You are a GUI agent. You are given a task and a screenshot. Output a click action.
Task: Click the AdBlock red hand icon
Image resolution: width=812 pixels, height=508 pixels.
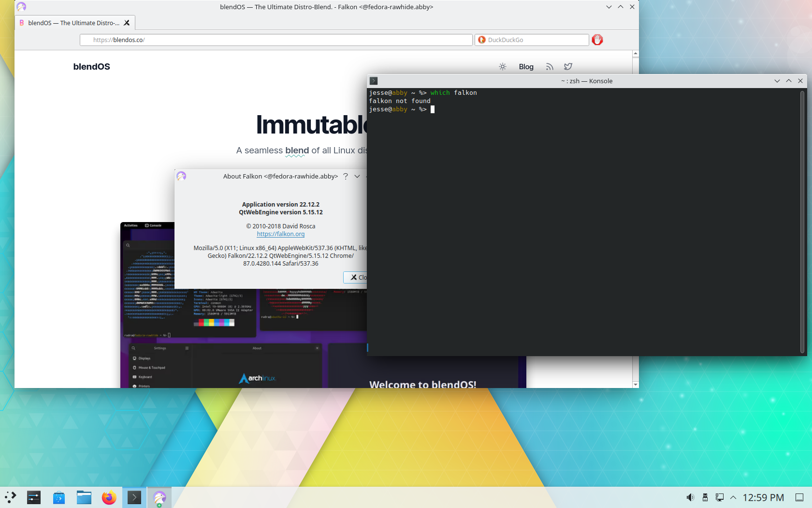click(597, 40)
